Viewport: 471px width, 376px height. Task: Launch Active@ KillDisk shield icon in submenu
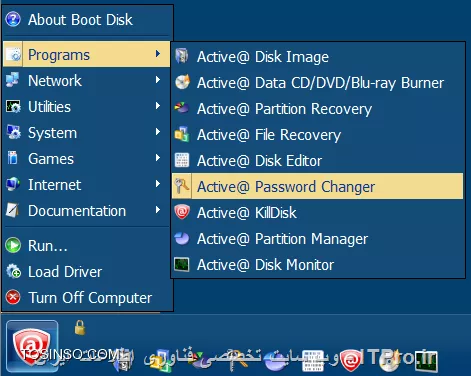coord(182,212)
